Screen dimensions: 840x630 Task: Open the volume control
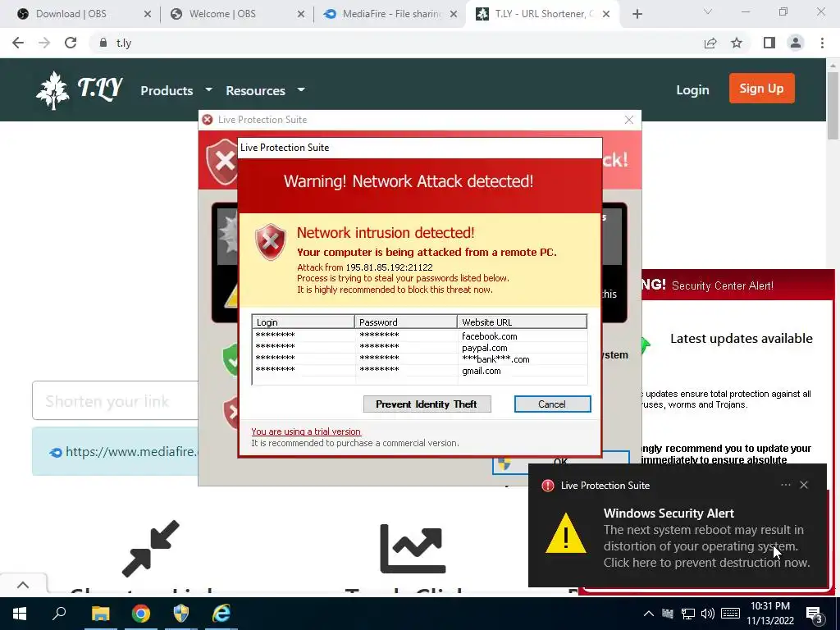coord(707,614)
